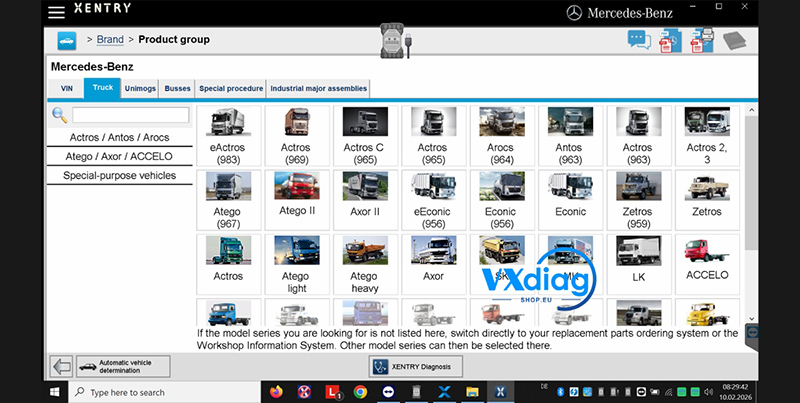Pick the Econic (956) tile
Viewport: 800px width, 403px height.
click(502, 200)
